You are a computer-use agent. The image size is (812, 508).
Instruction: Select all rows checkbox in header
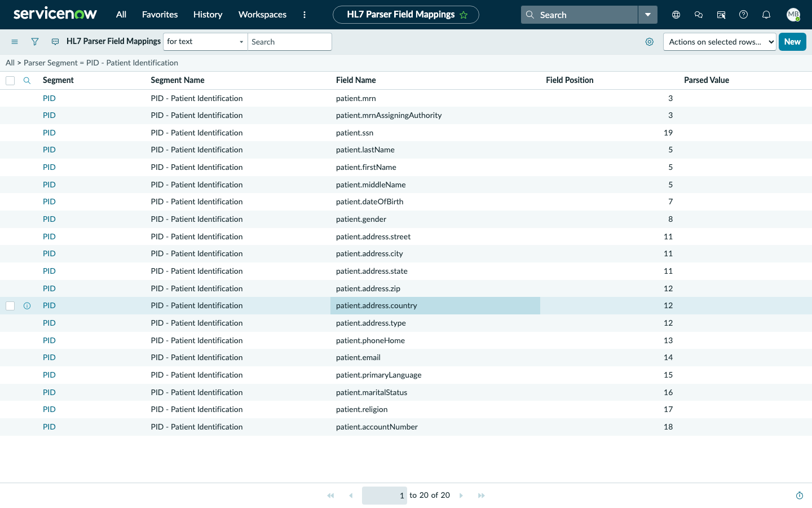pos(10,81)
